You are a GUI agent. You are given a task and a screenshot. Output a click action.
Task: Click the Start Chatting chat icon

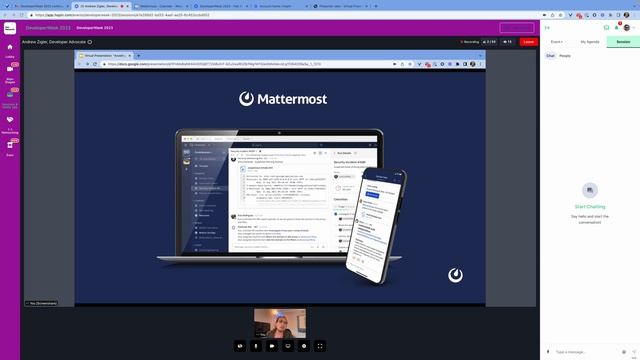(590, 190)
